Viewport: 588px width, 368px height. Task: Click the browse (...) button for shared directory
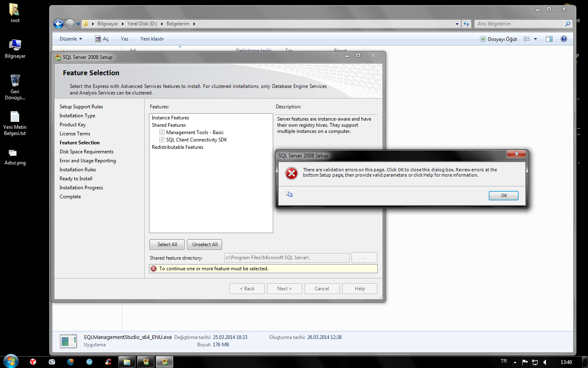click(x=364, y=258)
